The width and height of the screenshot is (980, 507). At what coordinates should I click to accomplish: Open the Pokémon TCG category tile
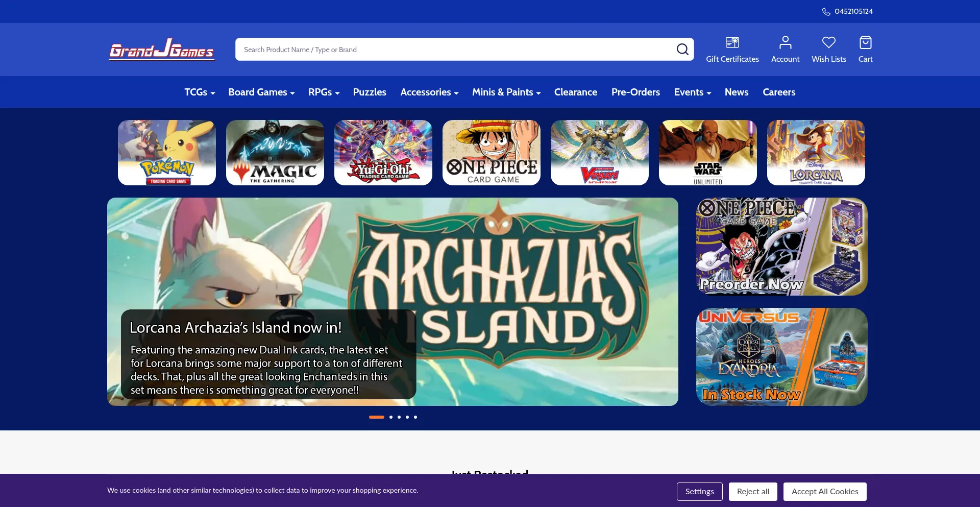[167, 153]
